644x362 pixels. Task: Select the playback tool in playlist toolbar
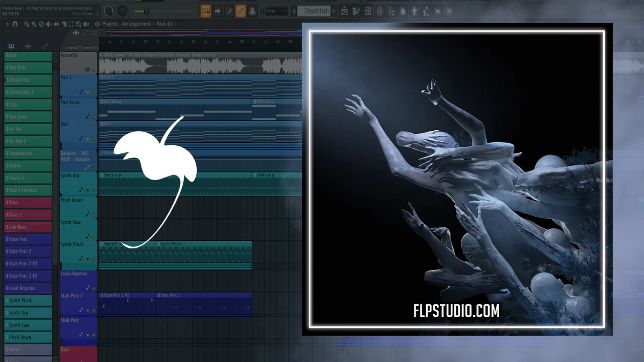click(86, 24)
